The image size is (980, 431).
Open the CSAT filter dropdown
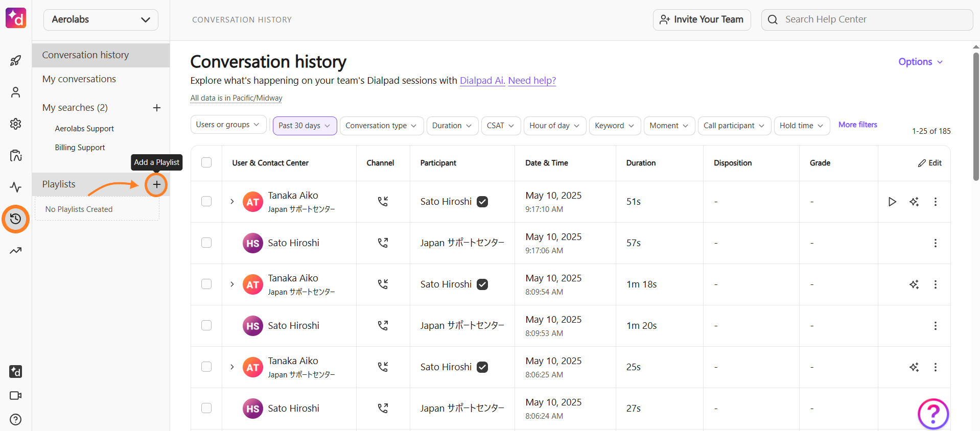[501, 126]
